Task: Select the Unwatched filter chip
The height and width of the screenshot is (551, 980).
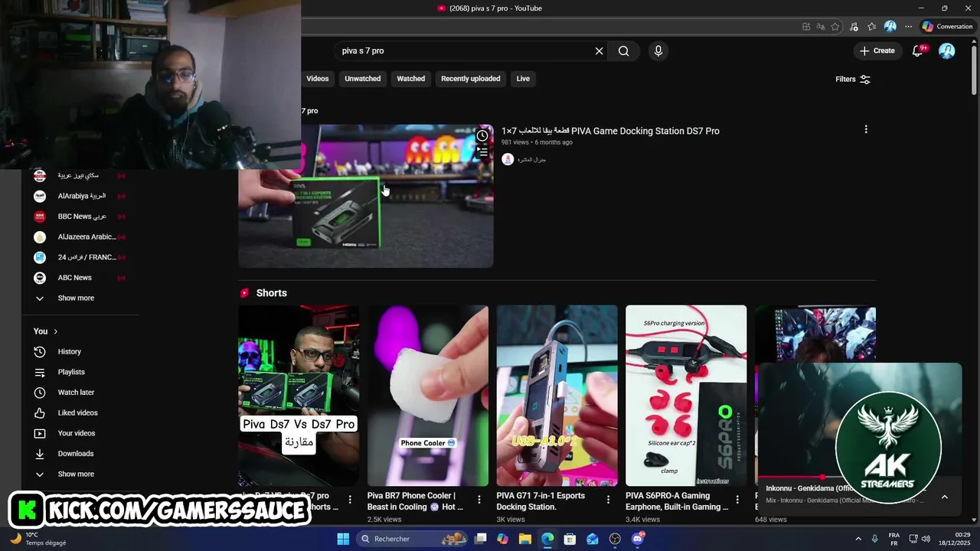Action: 363,79
